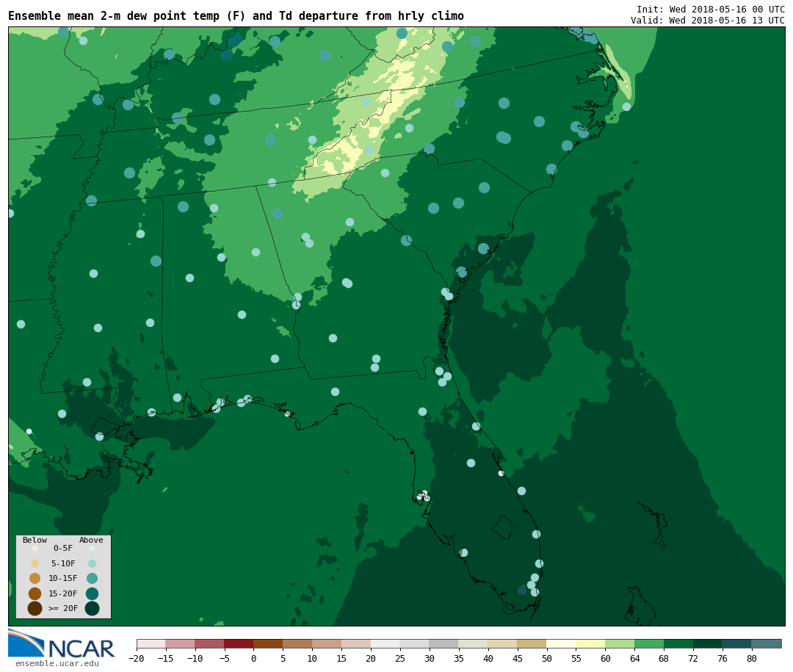Select the 5-10F Below legend circle
Viewport: 793px width, 672px height.
click(x=35, y=563)
